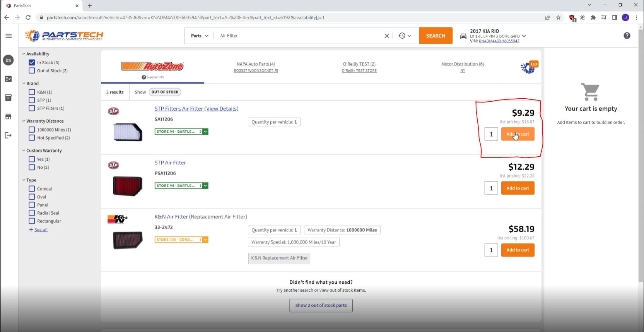Image resolution: width=644 pixels, height=332 pixels.
Task: Clear the Air Filter search text
Action: pyautogui.click(x=386, y=36)
